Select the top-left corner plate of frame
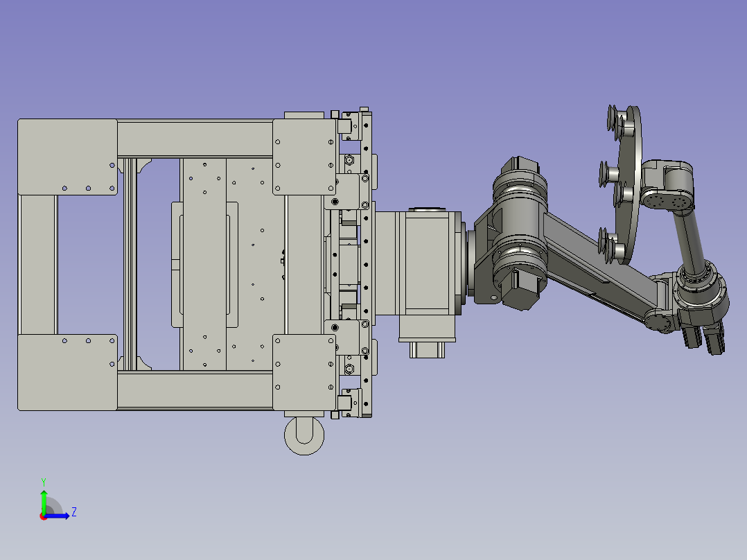 [x=67, y=157]
